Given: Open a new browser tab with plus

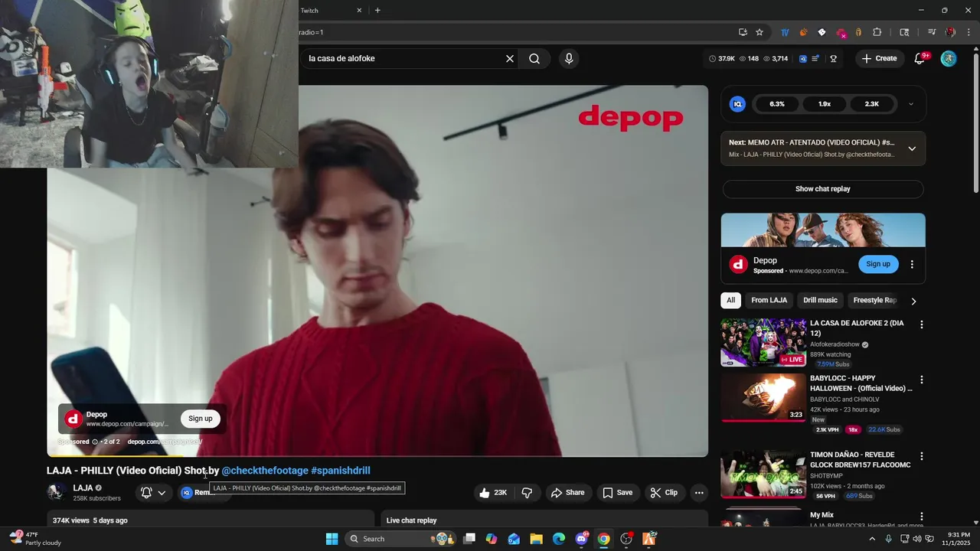Looking at the screenshot, I should (377, 11).
